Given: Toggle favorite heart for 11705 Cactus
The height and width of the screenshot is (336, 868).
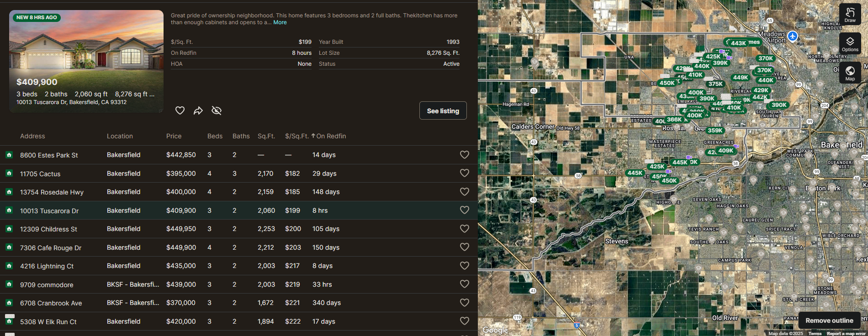Looking at the screenshot, I should point(465,173).
